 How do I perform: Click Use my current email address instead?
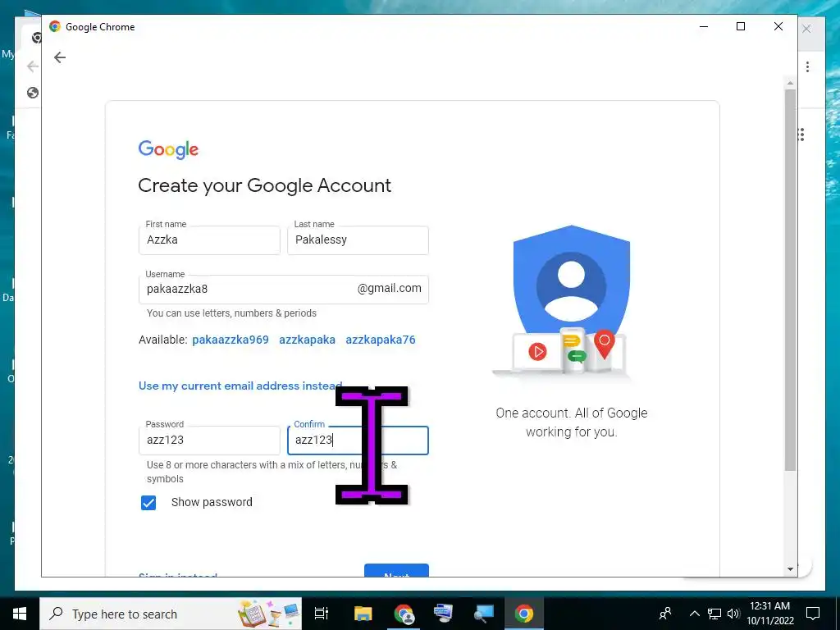pyautogui.click(x=240, y=386)
